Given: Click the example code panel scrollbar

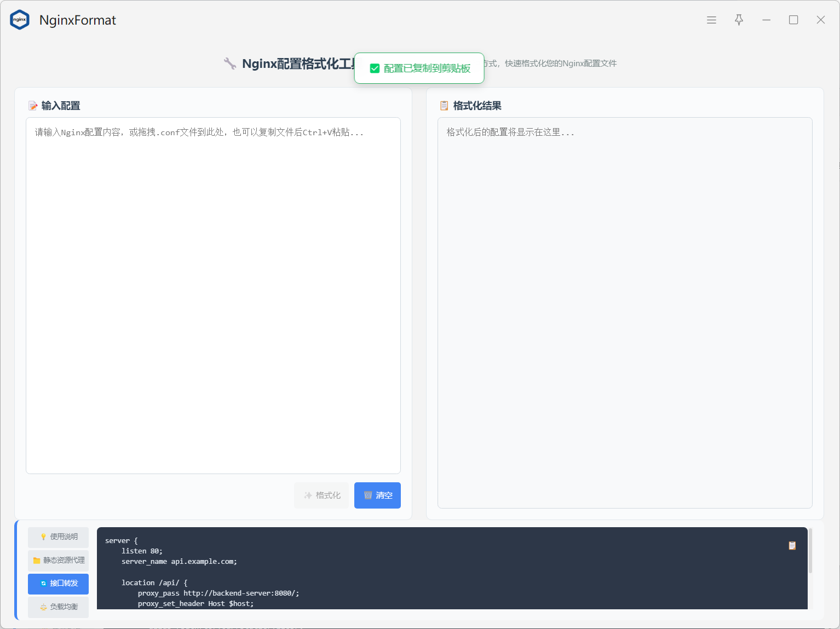Looking at the screenshot, I should 810,551.
